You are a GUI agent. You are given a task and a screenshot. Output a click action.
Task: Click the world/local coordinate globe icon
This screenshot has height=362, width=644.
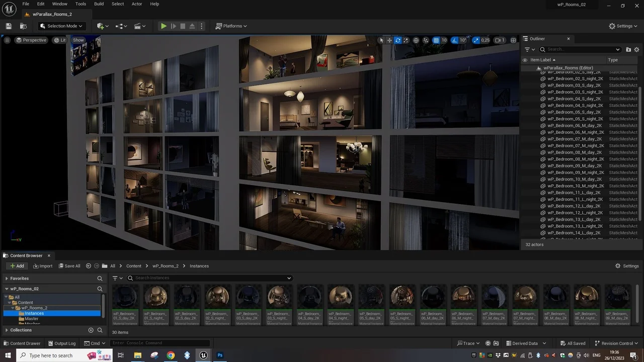[x=416, y=40]
